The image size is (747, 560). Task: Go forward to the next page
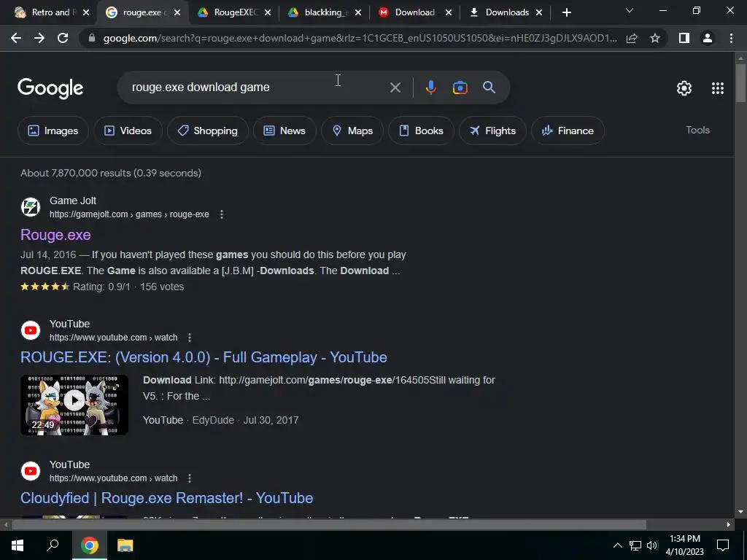coord(39,38)
